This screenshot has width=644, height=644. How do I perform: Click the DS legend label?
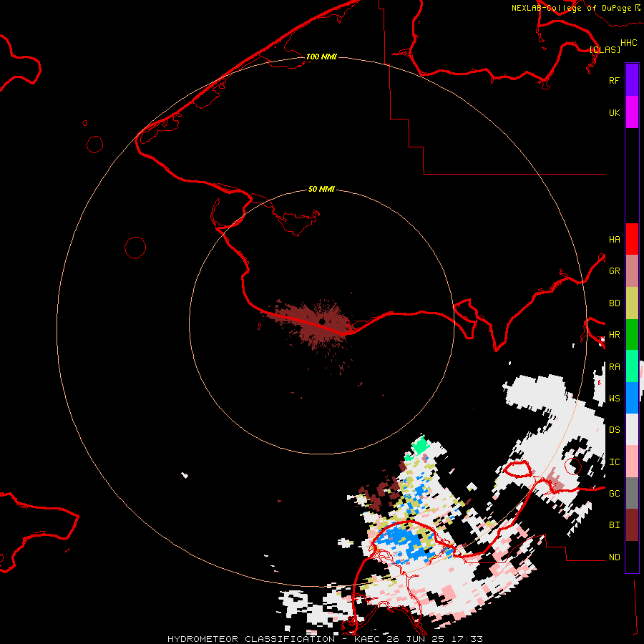click(614, 430)
